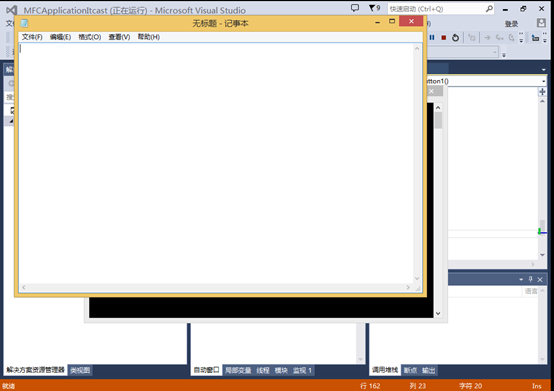Open the second-row toolbar combo box dropdown
The image size is (554, 391).
(495, 53)
